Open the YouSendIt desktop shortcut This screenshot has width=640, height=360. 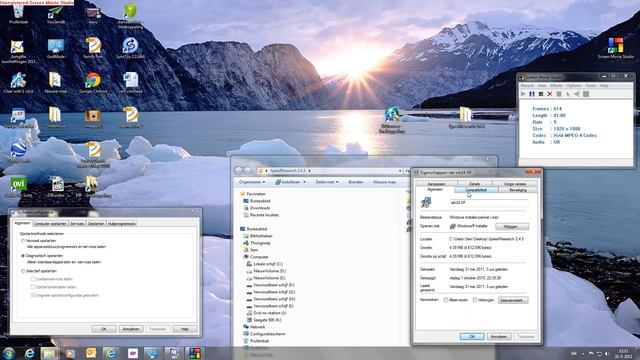56,13
